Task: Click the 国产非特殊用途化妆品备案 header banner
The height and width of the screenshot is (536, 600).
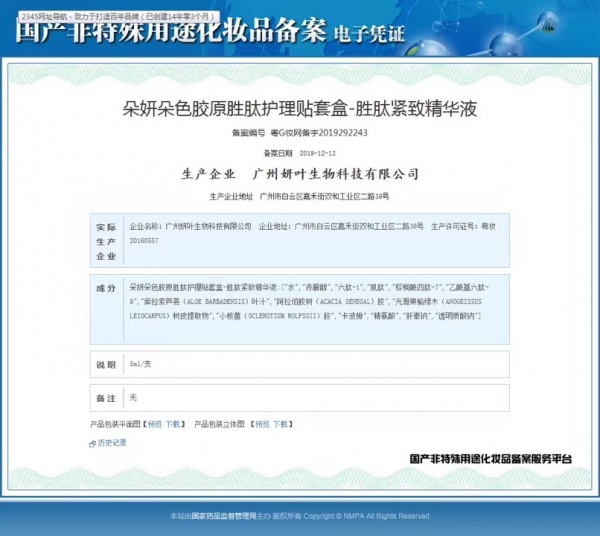Action: (x=170, y=34)
